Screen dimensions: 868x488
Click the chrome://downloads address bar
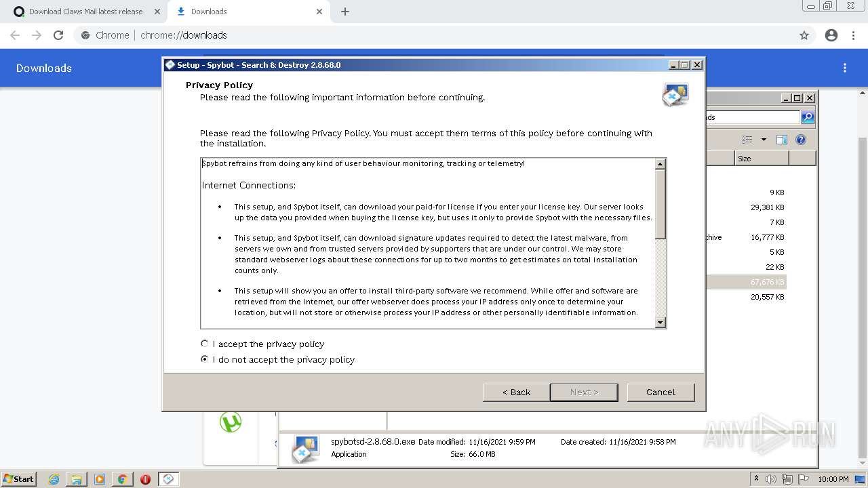[434, 35]
